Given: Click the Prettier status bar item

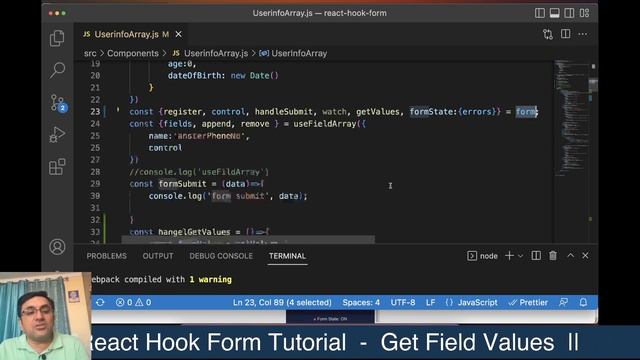Looking at the screenshot, I should (528, 302).
